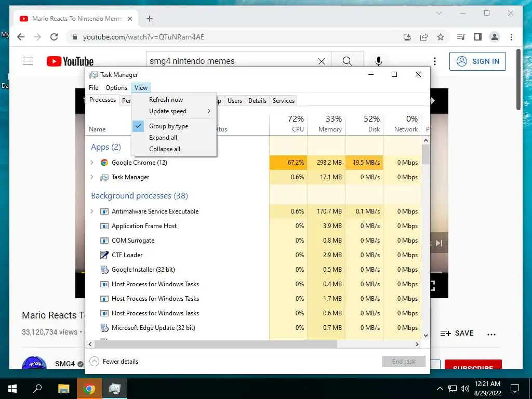
Task: Clear the YouTube search text
Action: (x=321, y=61)
